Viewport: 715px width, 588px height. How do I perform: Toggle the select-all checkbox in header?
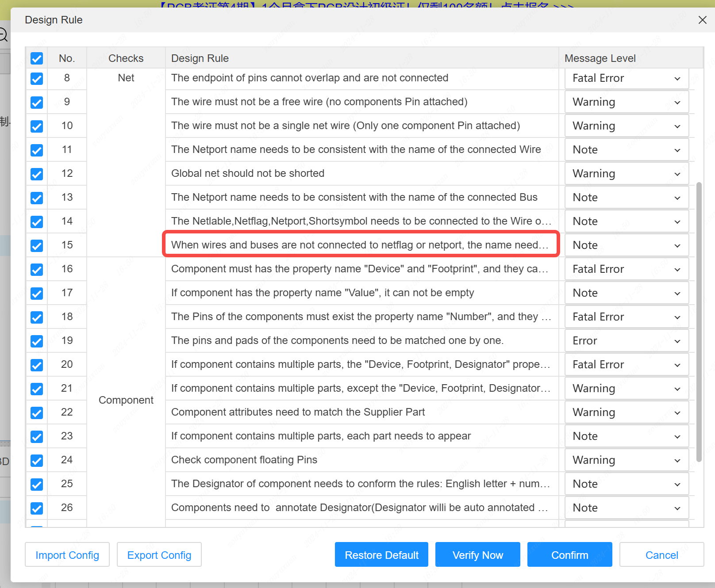(x=37, y=58)
